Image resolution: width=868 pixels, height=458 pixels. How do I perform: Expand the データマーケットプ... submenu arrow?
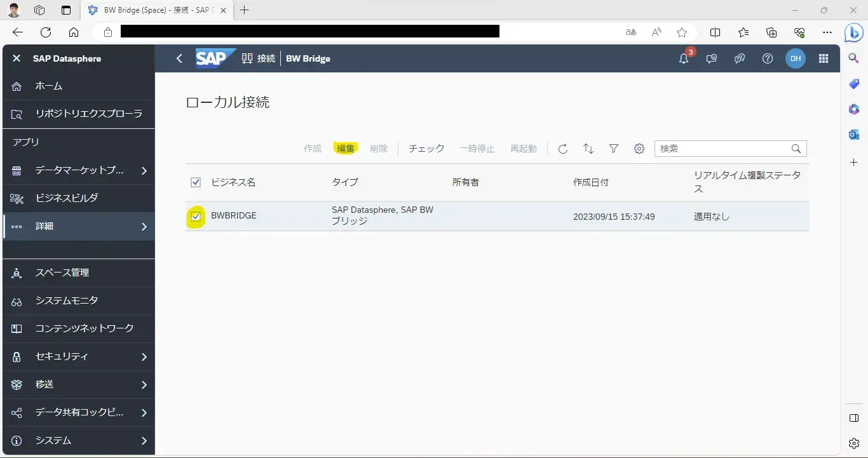[144, 170]
